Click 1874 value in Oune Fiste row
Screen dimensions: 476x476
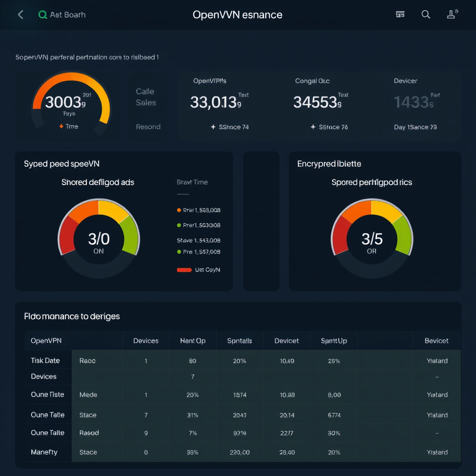pos(239,395)
